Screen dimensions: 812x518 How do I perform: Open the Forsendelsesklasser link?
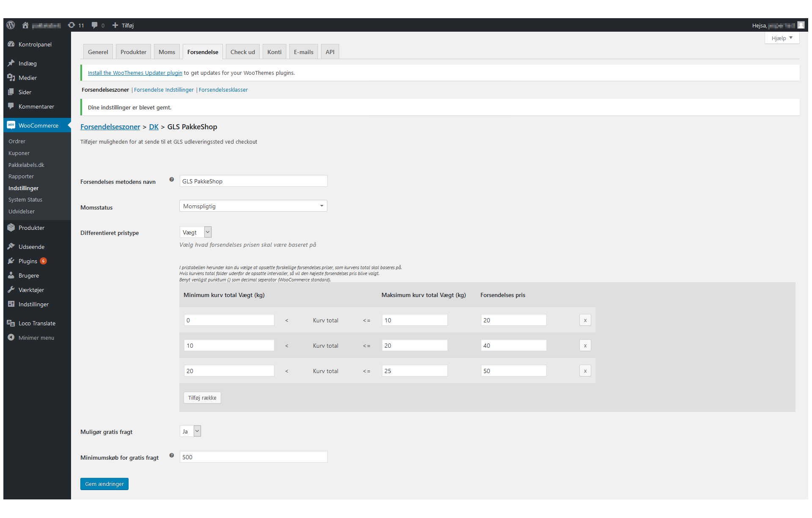[223, 90]
